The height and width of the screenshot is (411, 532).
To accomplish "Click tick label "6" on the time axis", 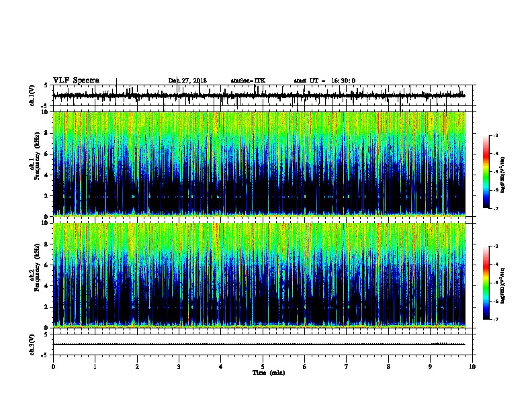I will [x=305, y=367].
